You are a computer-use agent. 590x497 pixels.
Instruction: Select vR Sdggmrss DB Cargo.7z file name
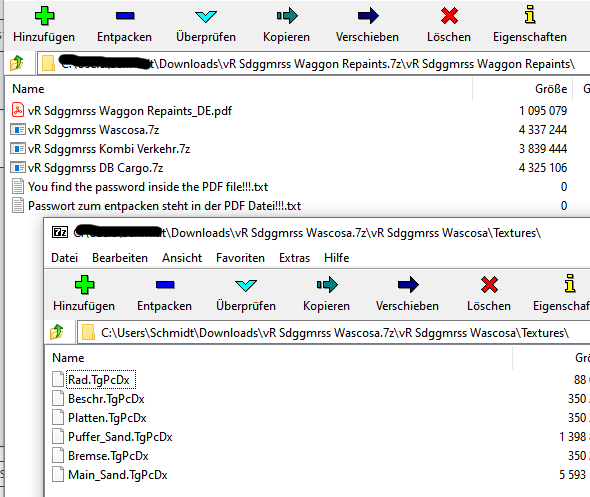(x=96, y=168)
